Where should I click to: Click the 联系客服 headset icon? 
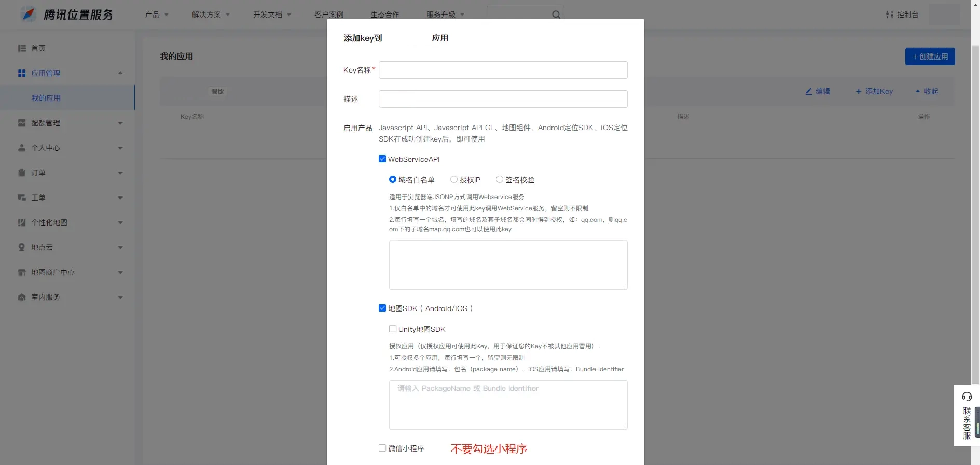967,397
